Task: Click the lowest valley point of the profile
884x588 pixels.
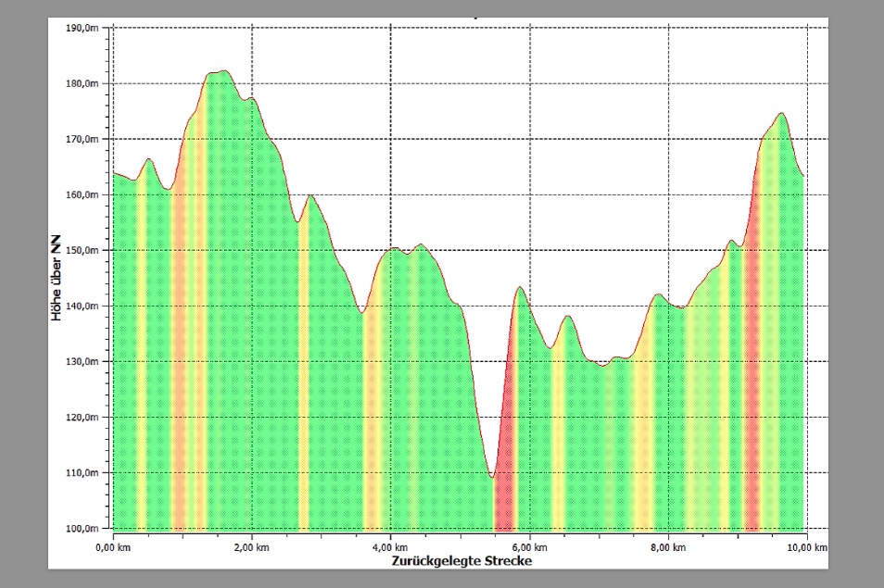Action: [x=493, y=478]
